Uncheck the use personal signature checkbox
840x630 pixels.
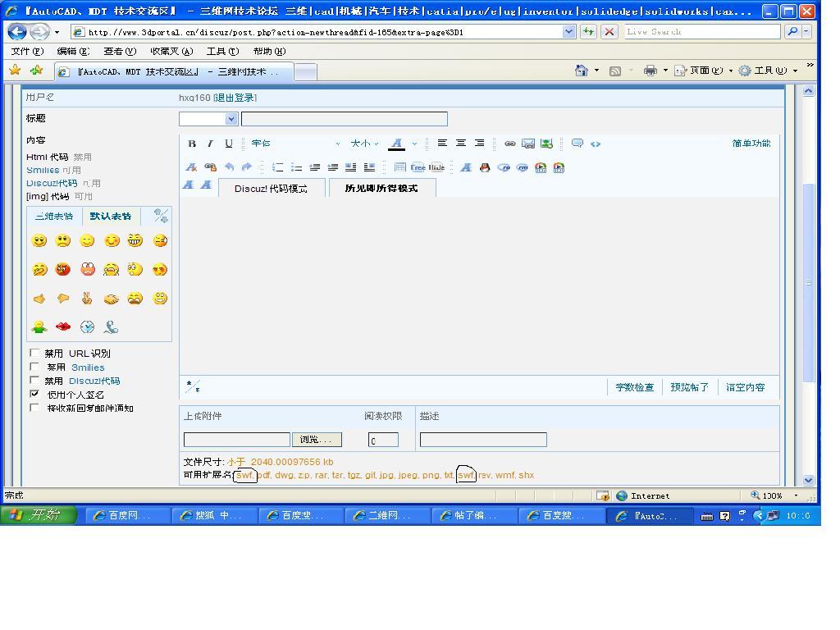point(34,394)
